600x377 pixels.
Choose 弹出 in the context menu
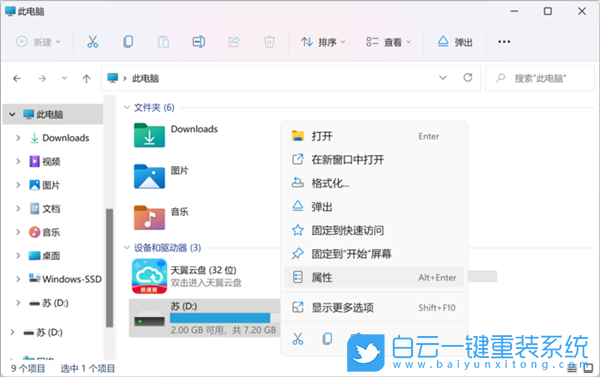(374, 207)
